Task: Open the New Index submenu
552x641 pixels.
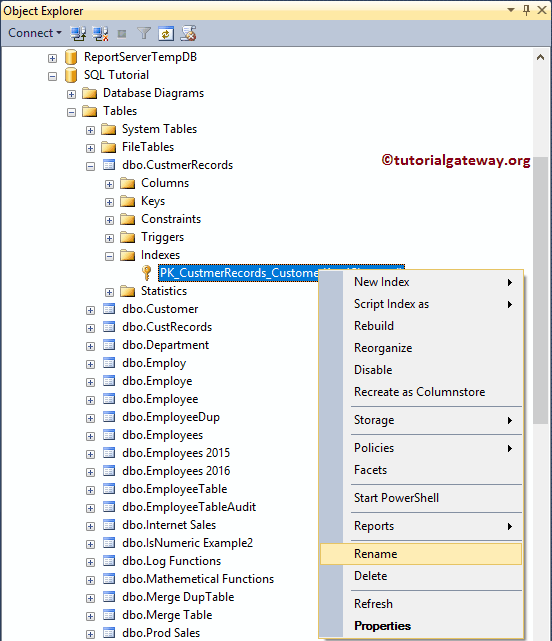Action: tap(421, 282)
